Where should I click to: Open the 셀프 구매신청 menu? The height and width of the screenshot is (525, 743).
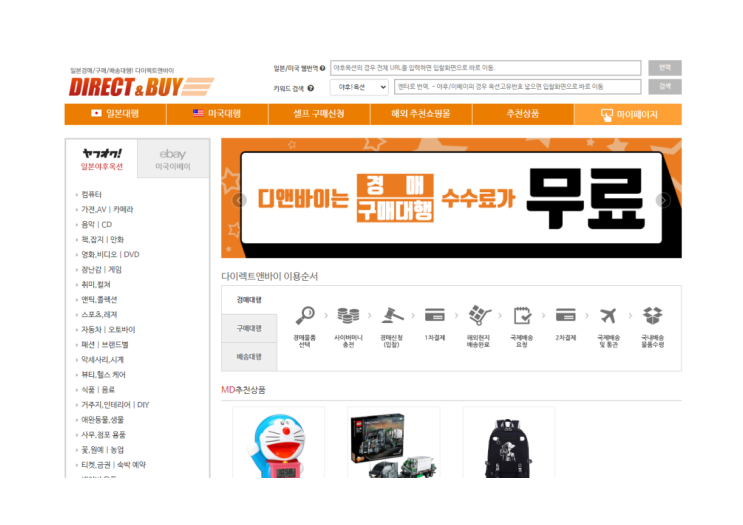[319, 114]
